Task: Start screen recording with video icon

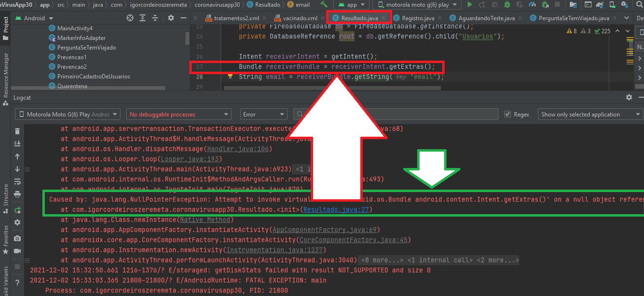Action: (x=17, y=251)
